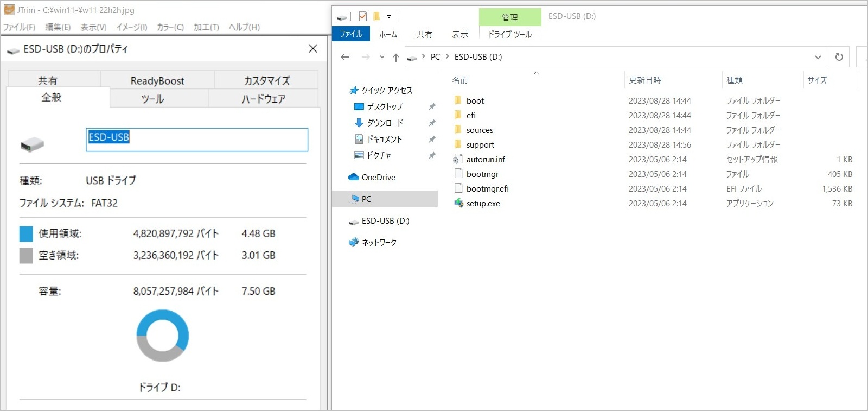Open the JTrim 編集(E) menu
The height and width of the screenshot is (411, 868).
point(58,27)
